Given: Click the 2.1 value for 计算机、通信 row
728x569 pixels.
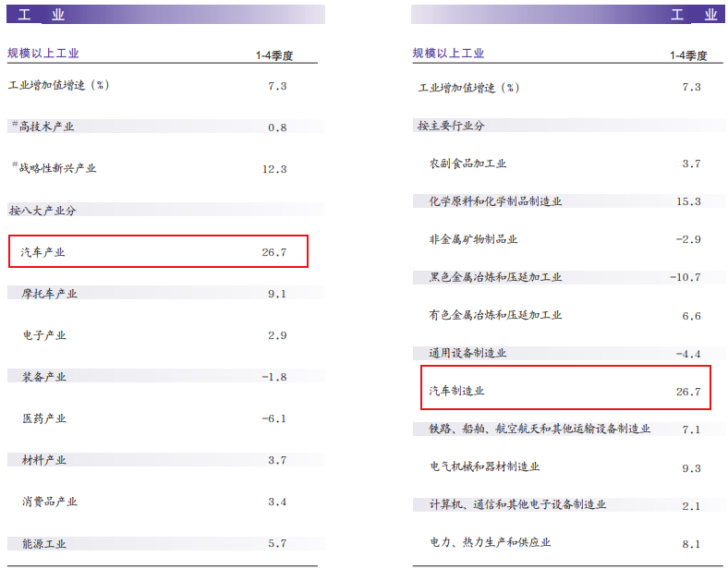Looking at the screenshot, I should click(x=691, y=506).
